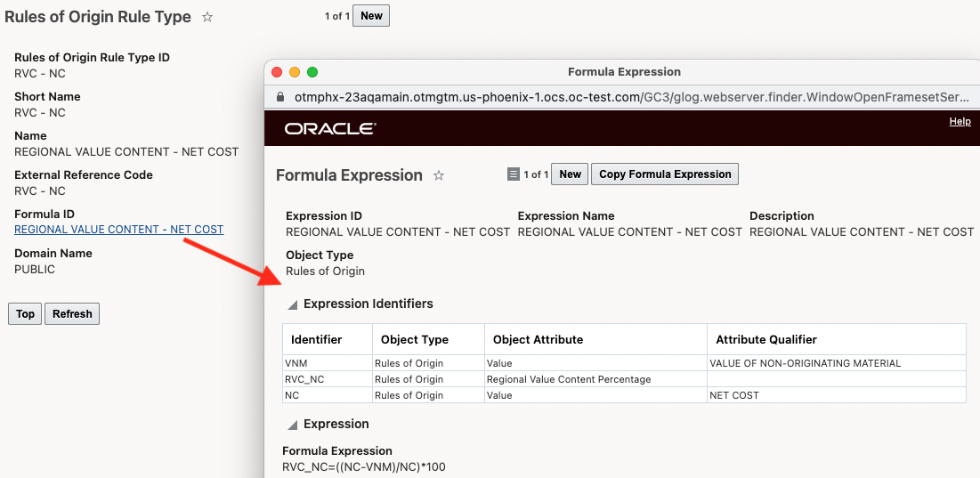The height and width of the screenshot is (478, 980).
Task: Click New in the Formula Expression popup
Action: point(571,174)
